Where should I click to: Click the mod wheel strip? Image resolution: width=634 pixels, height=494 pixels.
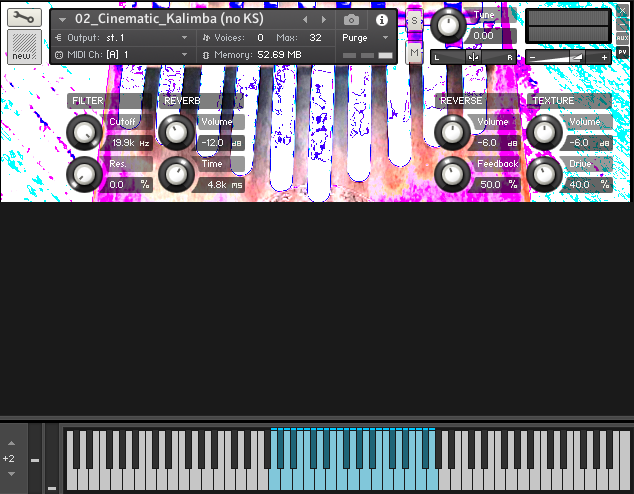coord(51,458)
